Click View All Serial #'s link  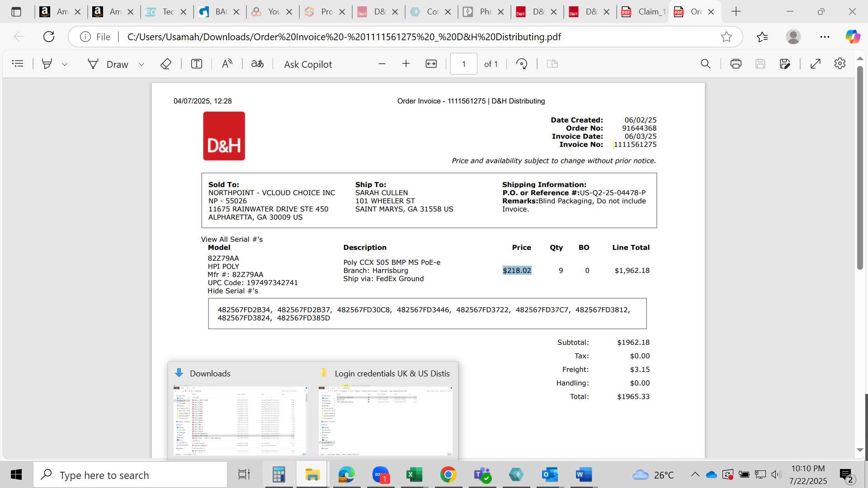232,239
